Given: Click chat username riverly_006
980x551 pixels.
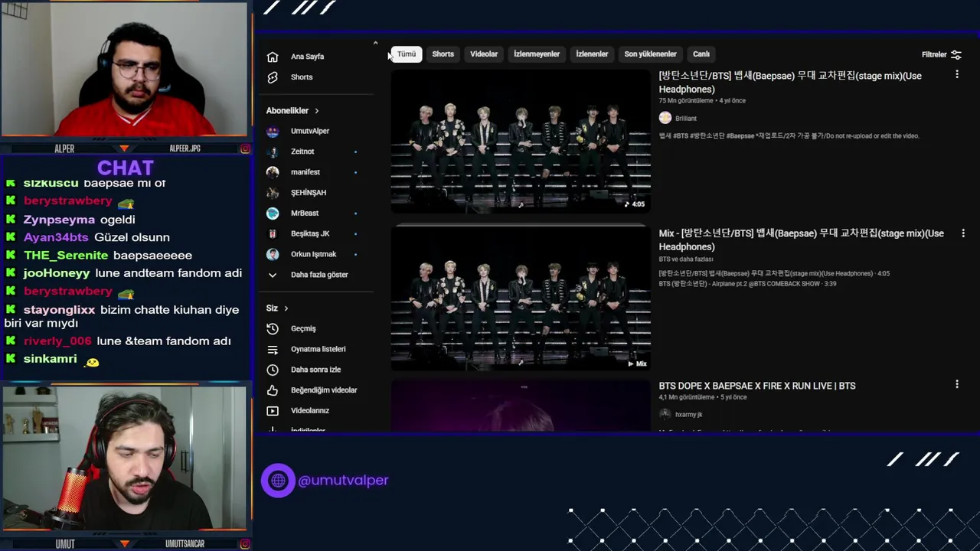Looking at the screenshot, I should tap(57, 341).
